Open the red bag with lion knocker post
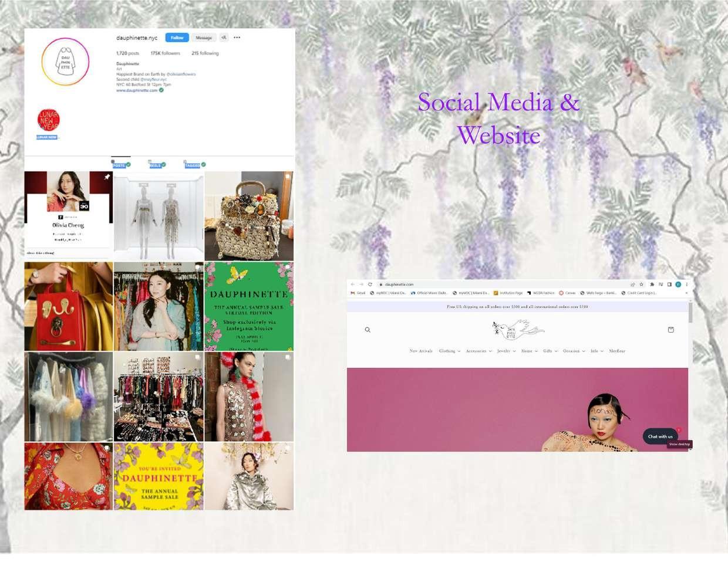 tap(69, 306)
